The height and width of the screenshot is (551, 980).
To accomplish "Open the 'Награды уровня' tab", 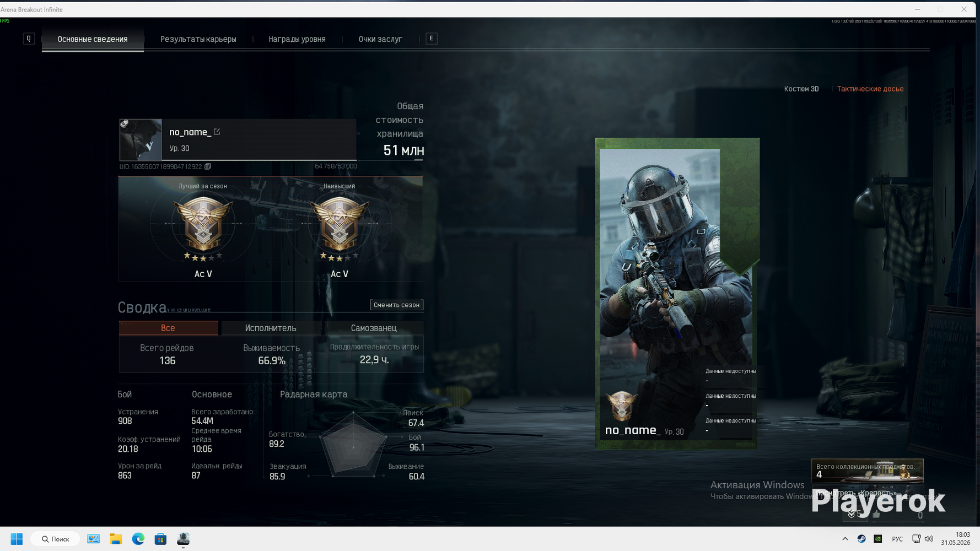I will pos(297,39).
